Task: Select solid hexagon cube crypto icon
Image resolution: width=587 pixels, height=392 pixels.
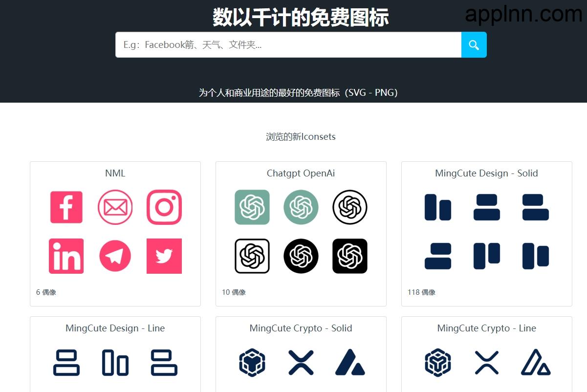Action: click(x=252, y=363)
